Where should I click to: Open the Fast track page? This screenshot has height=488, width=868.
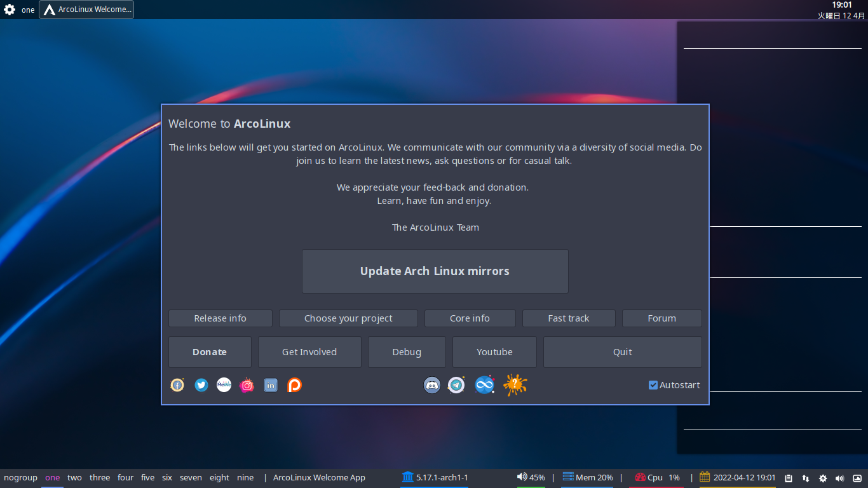569,318
